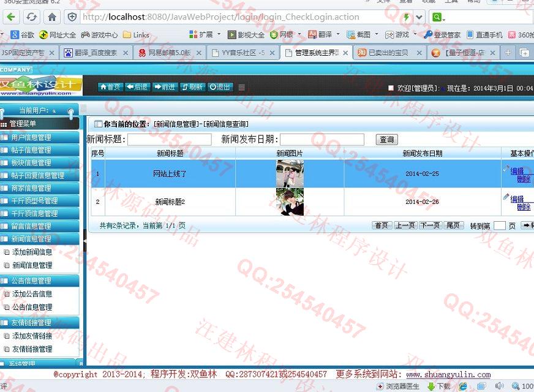Click the 退出 logout button

point(220,87)
